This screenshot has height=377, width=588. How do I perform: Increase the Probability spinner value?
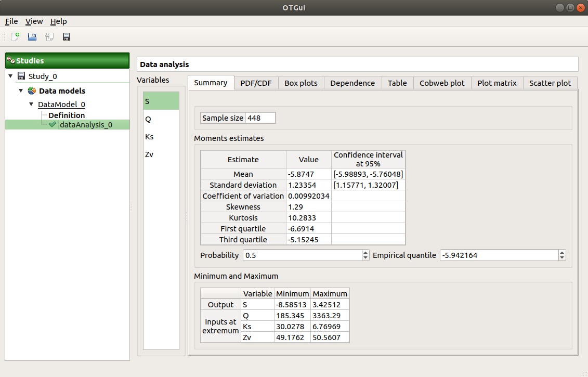(x=365, y=253)
